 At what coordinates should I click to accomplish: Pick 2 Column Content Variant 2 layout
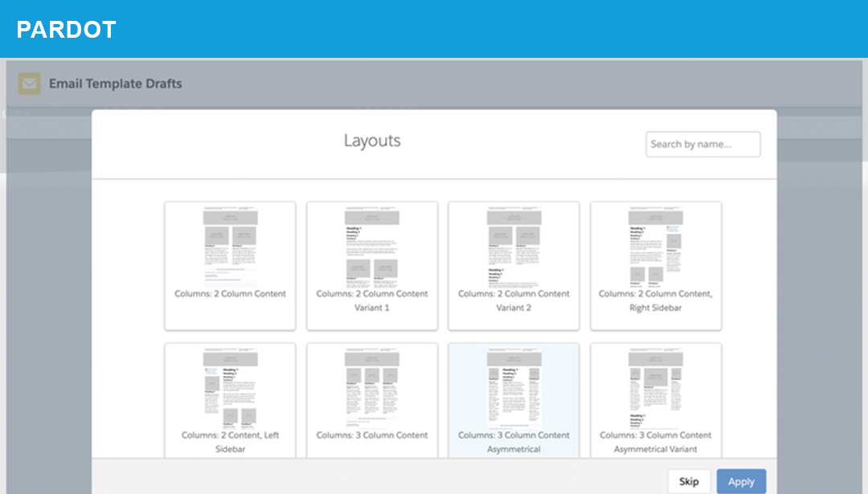[514, 246]
